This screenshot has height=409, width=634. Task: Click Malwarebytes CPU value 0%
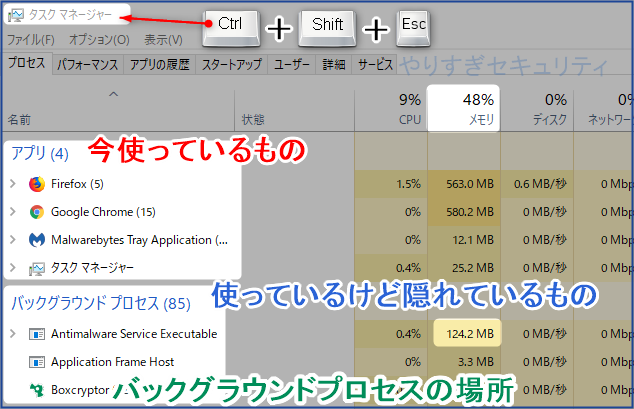(x=413, y=240)
